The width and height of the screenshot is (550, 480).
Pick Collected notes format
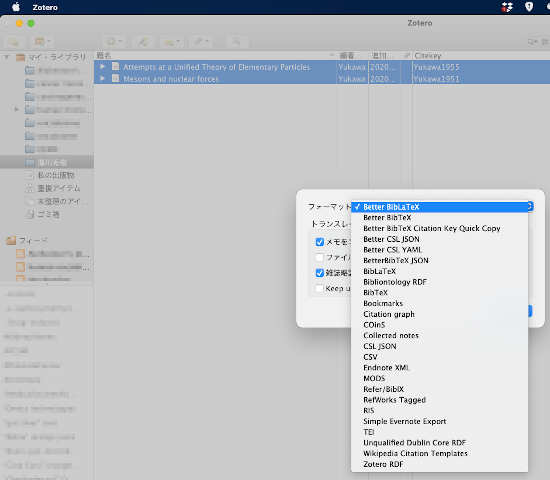point(439,335)
